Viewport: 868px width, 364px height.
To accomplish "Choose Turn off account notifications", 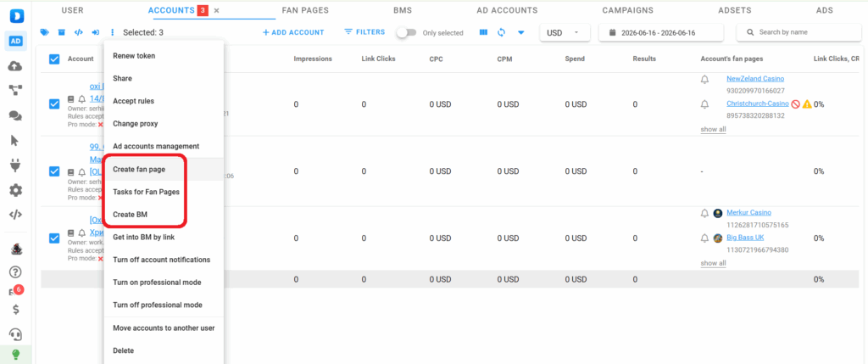I will [x=164, y=260].
